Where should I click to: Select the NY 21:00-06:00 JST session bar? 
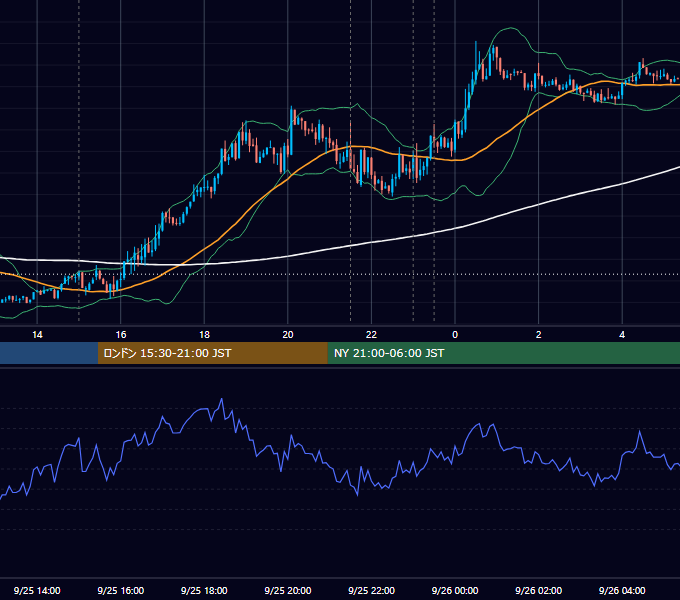[x=503, y=353]
